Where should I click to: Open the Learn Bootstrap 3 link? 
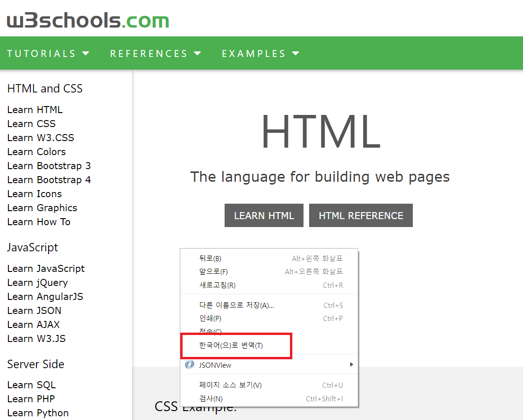49,166
